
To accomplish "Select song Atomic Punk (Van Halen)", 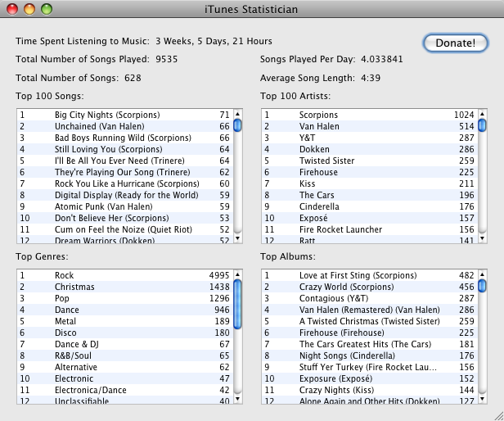I will click(125, 206).
